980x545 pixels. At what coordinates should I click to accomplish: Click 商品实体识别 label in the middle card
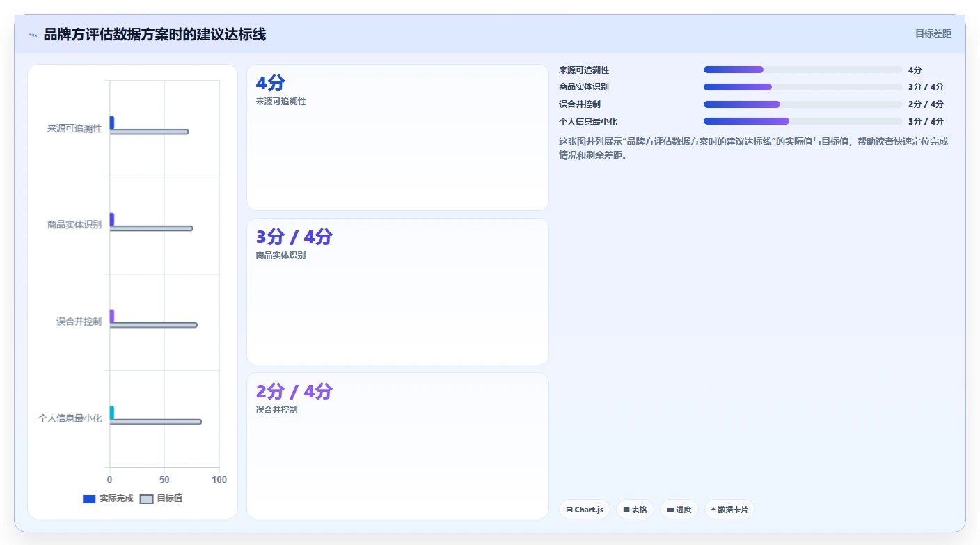click(x=280, y=255)
